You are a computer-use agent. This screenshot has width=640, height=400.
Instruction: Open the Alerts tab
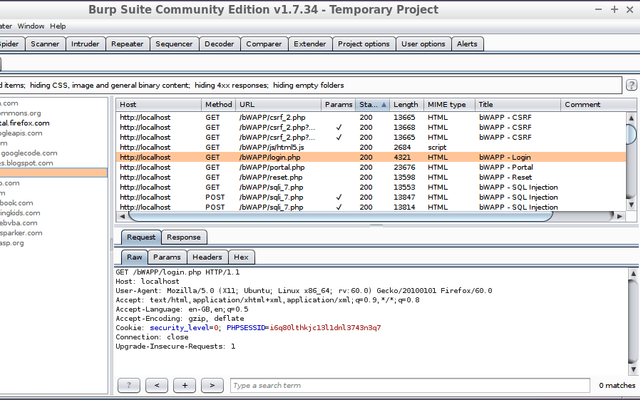tap(467, 44)
